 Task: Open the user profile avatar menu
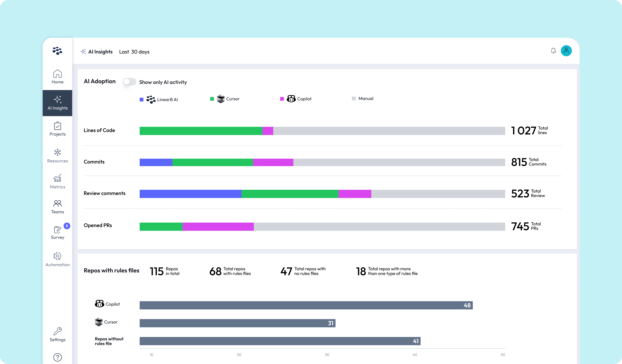pos(566,51)
